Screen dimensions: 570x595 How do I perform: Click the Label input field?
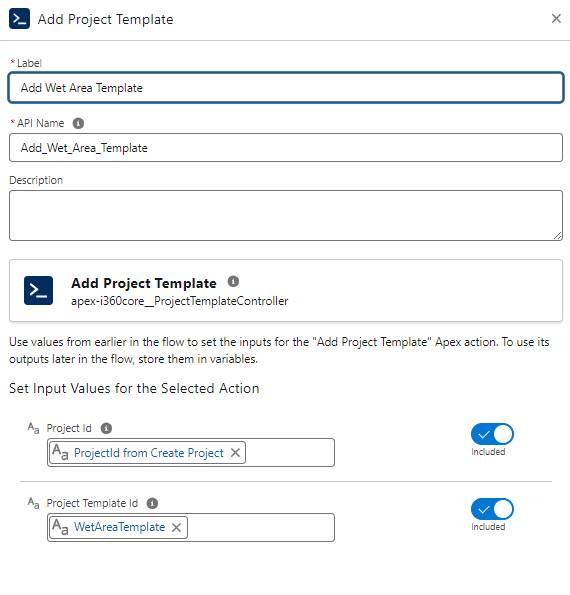(x=286, y=88)
